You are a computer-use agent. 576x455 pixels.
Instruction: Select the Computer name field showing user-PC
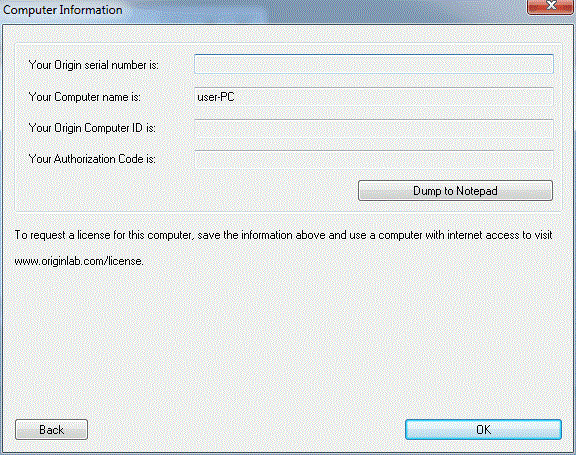[374, 97]
